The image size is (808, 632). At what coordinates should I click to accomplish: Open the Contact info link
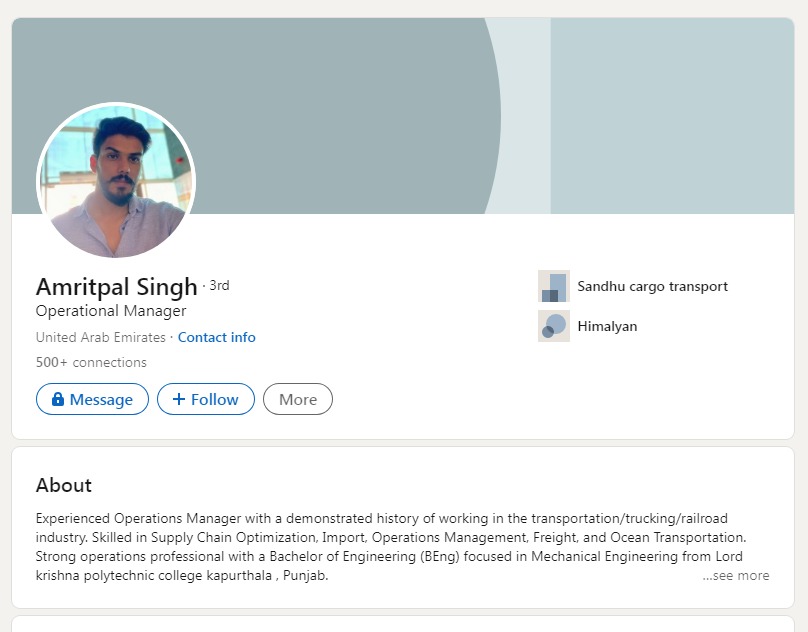(217, 337)
